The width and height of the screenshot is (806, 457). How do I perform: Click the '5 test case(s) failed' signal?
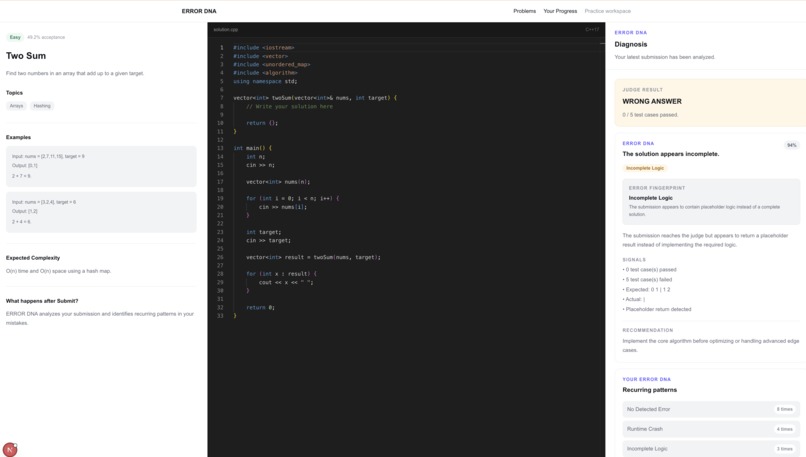647,280
